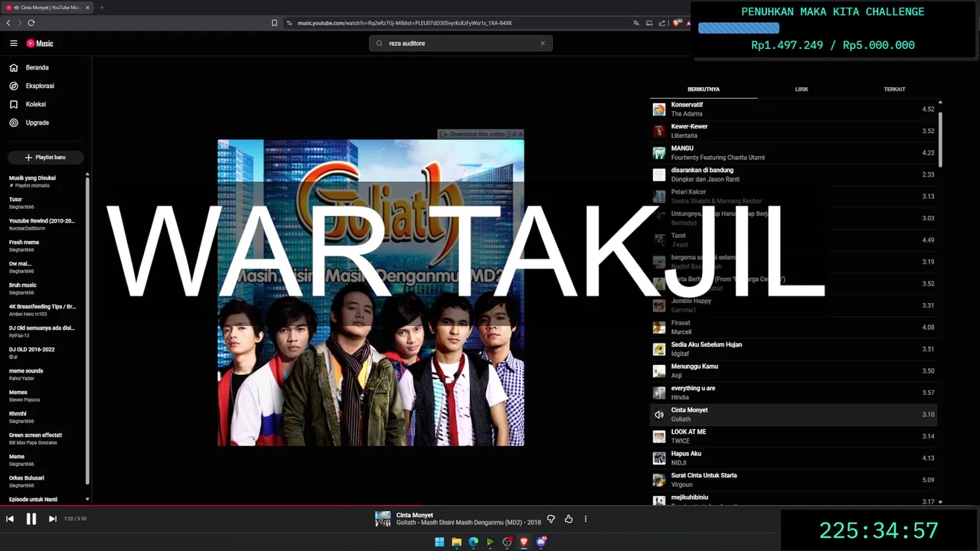Click sidebar scroll down arrow
The image size is (980, 551).
click(87, 499)
